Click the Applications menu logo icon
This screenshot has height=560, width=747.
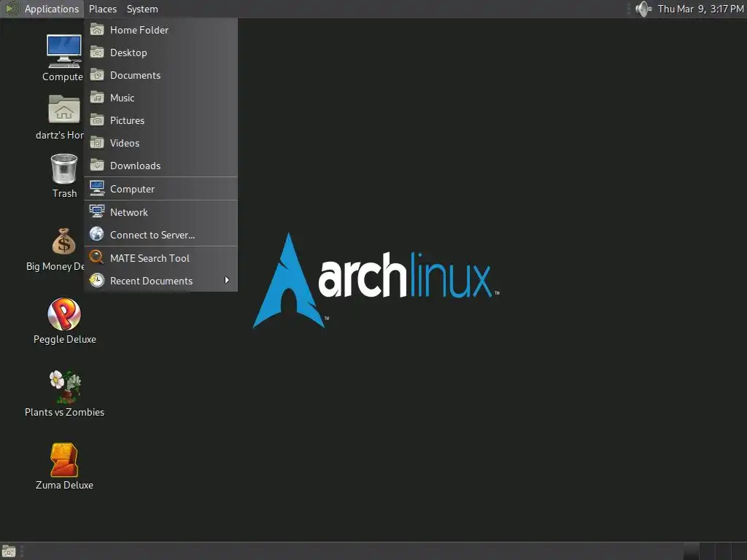(x=12, y=9)
